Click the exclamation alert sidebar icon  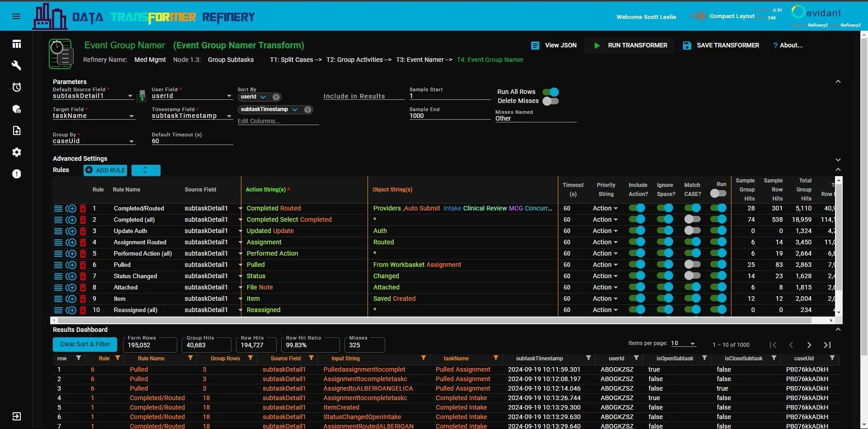coord(16,174)
